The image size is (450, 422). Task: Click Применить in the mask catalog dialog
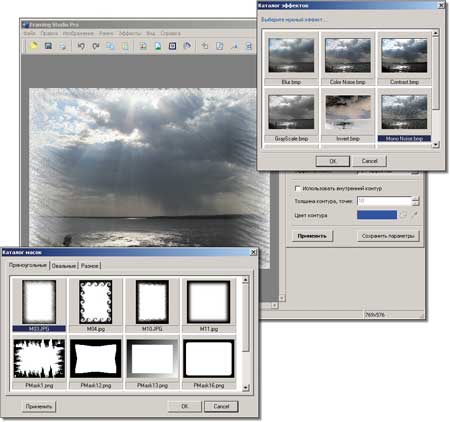[39, 406]
